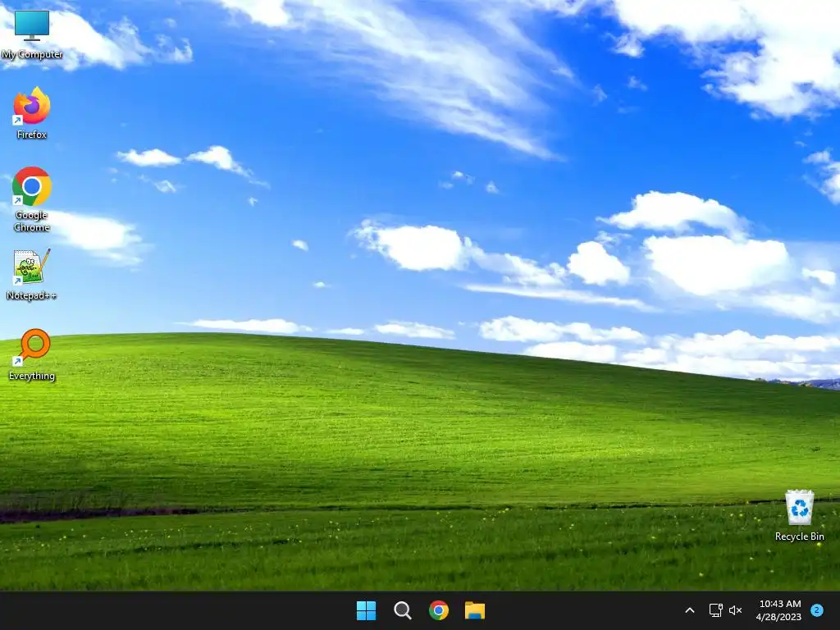Open network status tray icon

tap(715, 610)
